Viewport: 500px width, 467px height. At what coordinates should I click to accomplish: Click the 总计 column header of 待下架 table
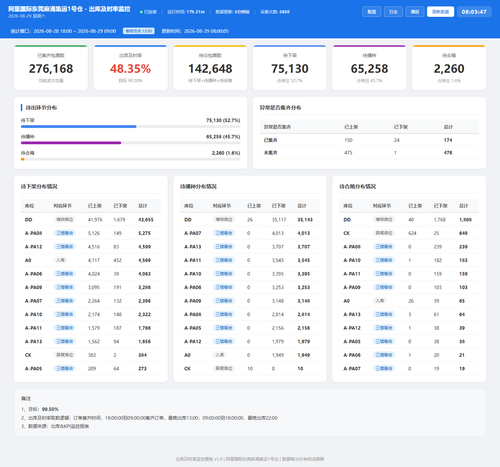[143, 206]
